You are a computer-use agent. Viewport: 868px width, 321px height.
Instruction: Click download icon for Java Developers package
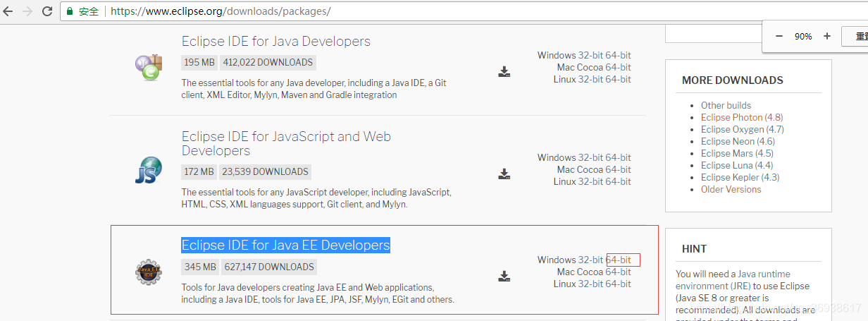point(504,71)
